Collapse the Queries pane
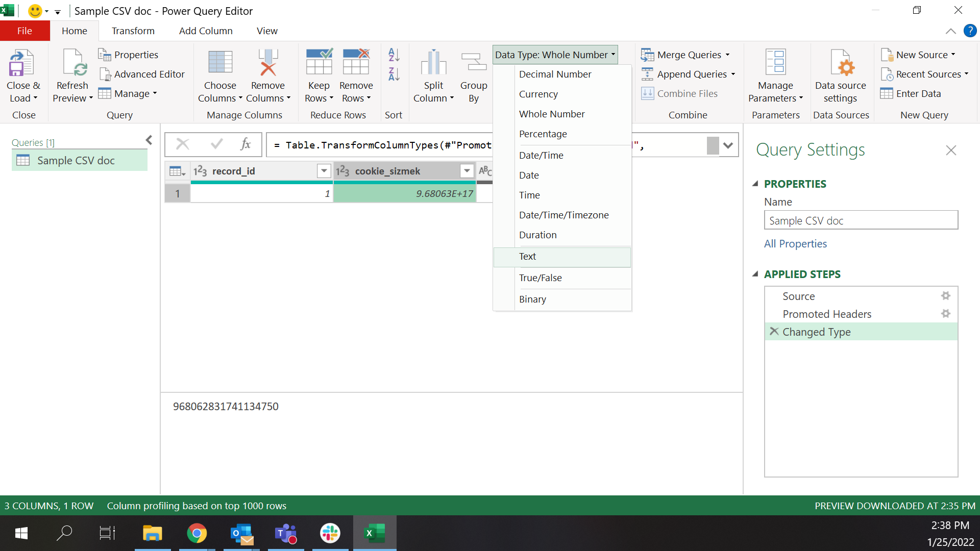Image resolution: width=980 pixels, height=551 pixels. (x=149, y=140)
